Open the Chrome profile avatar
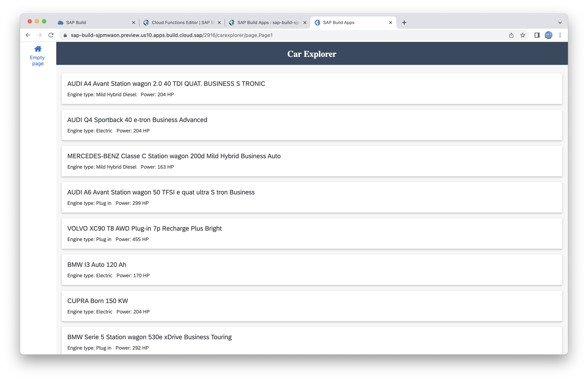Image resolution: width=588 pixels, height=381 pixels. pos(548,35)
